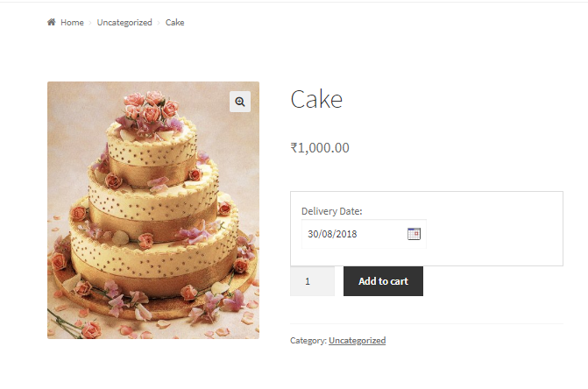Click the Cake product title heading
Viewport: 588px width, 389px height.
316,100
